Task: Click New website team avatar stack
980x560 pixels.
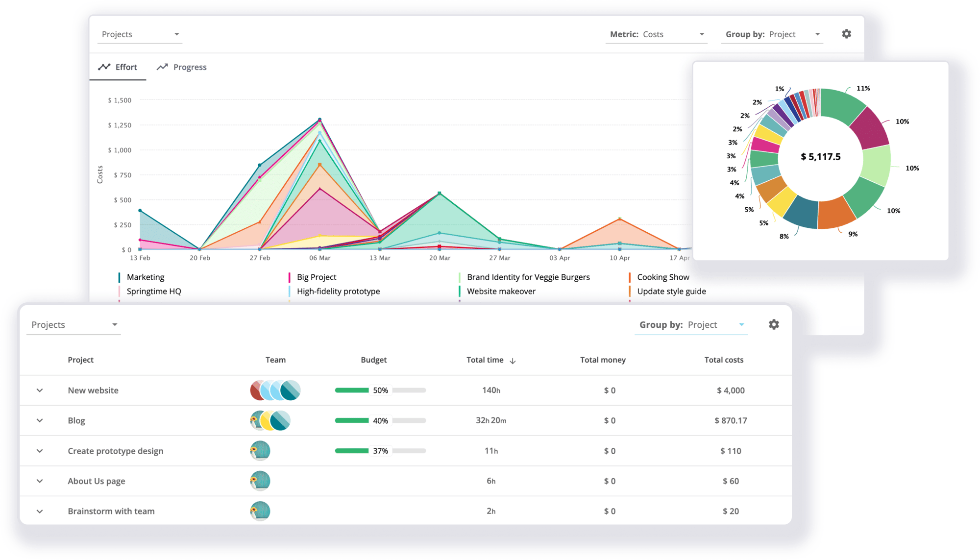Action: (x=275, y=390)
